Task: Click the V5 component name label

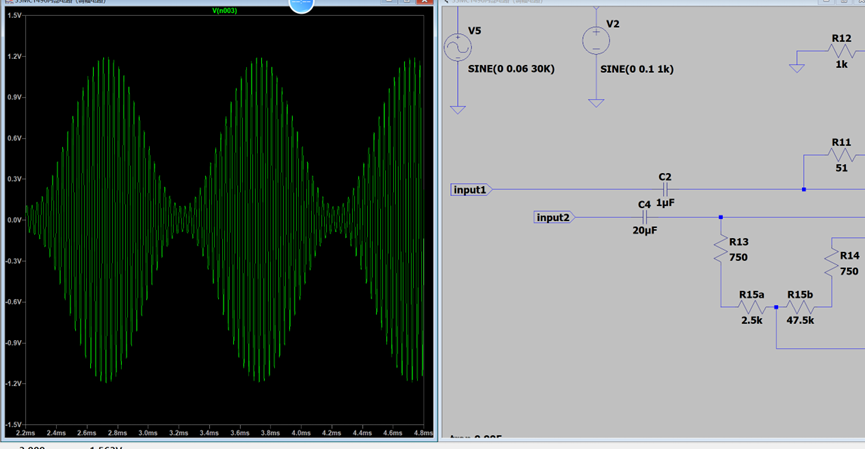Action: (x=474, y=31)
